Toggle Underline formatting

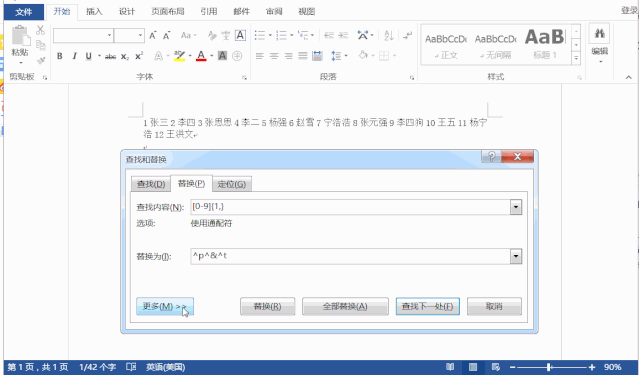coord(88,56)
